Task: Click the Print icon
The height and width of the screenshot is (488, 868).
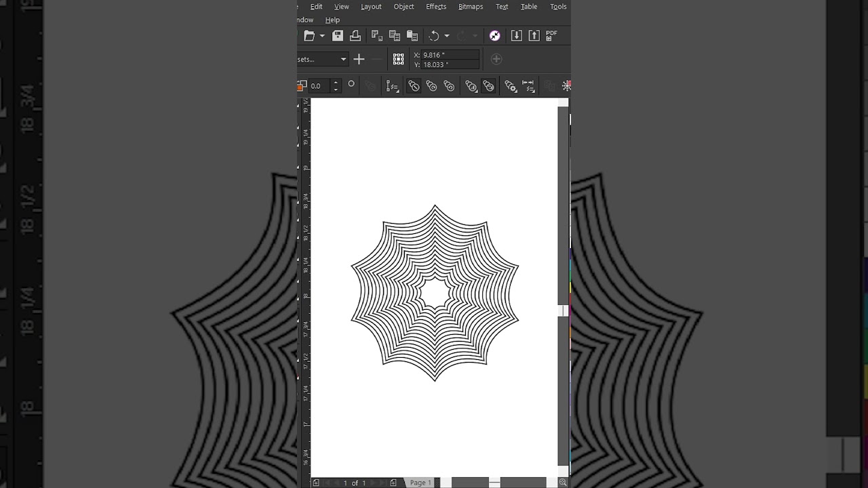Action: (x=355, y=36)
